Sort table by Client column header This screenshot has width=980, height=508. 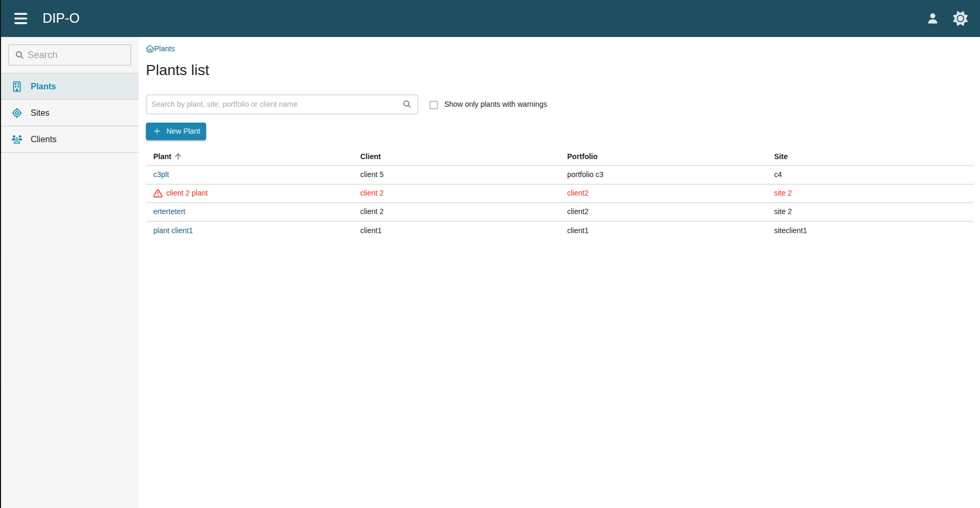pos(370,156)
